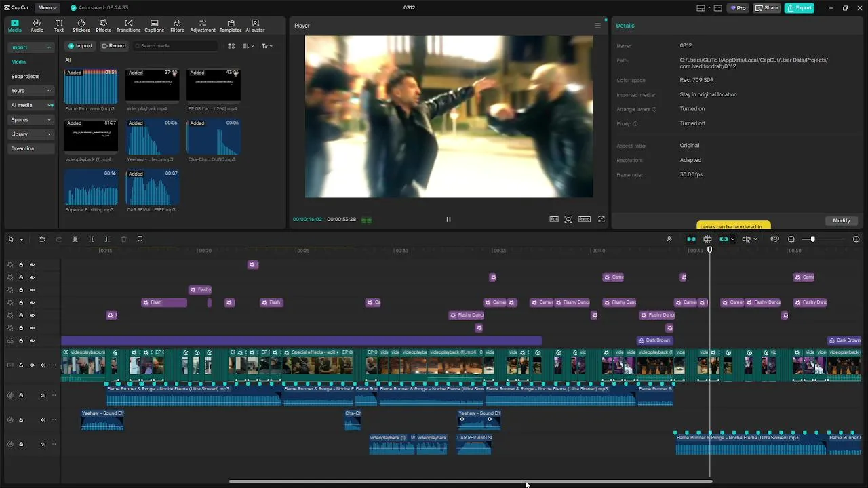Click the undo arrow in timeline toolbar
The width and height of the screenshot is (868, 488).
[x=42, y=239]
